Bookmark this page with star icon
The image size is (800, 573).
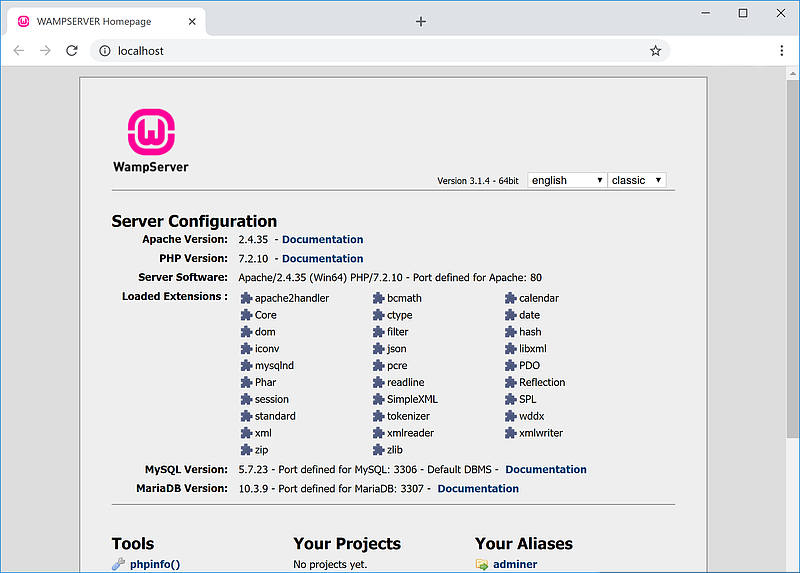point(656,51)
